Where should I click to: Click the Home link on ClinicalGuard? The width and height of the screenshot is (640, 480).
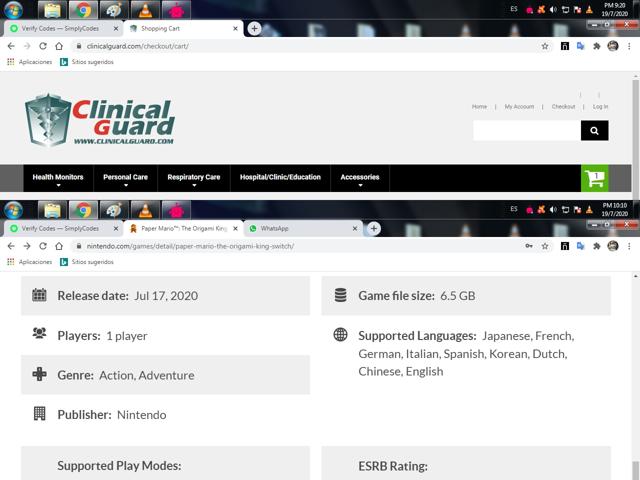[479, 107]
